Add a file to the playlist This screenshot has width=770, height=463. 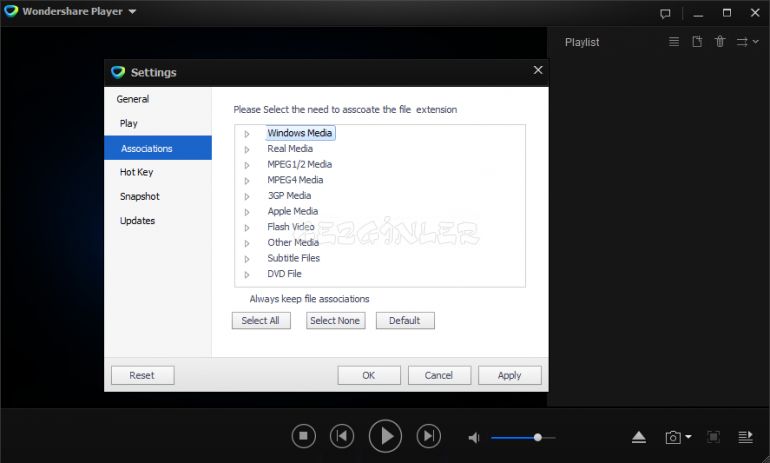pyautogui.click(x=697, y=42)
